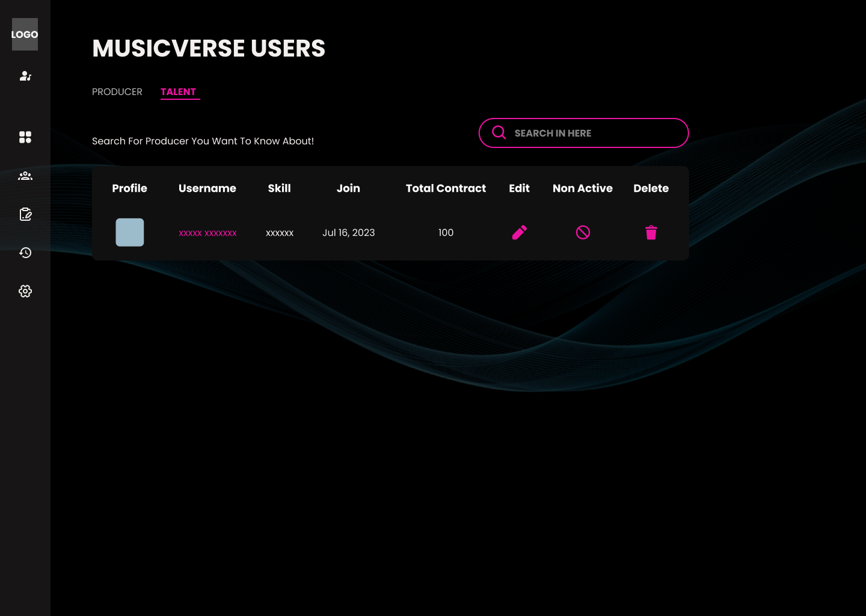Focus the SEARCH IN HERE field

click(x=583, y=133)
